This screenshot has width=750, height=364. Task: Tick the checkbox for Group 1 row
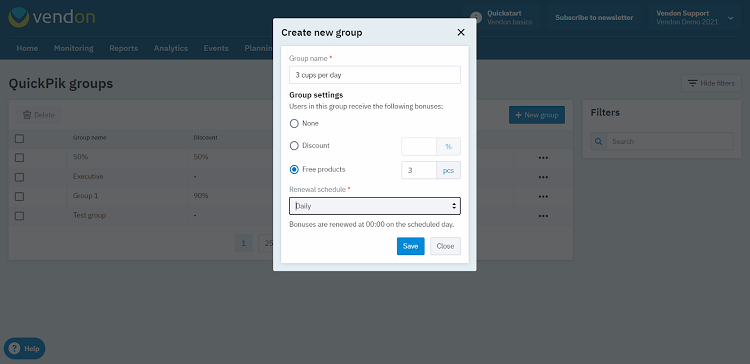(19, 196)
